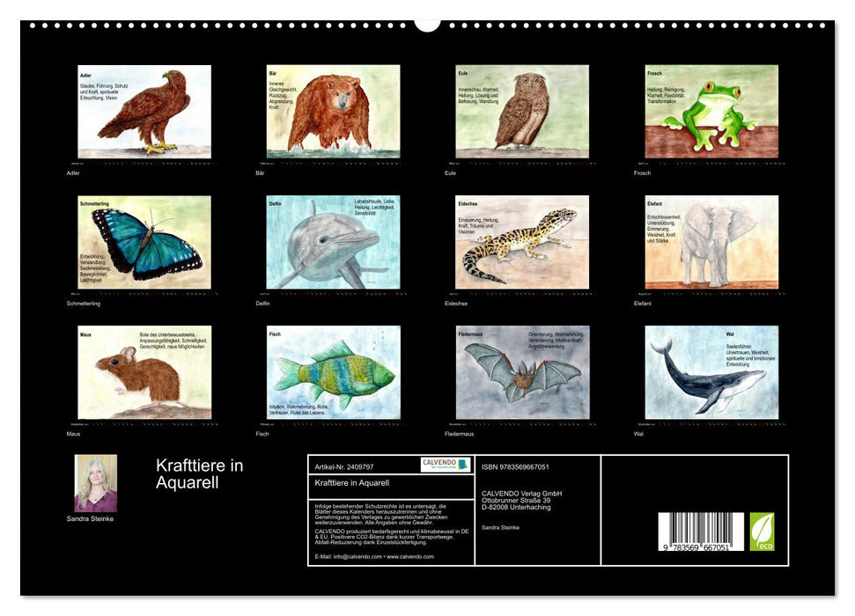Click the 'Delfin' caption below dolphin picture
Image resolution: width=855 pixels, height=616 pixels.
tap(262, 303)
